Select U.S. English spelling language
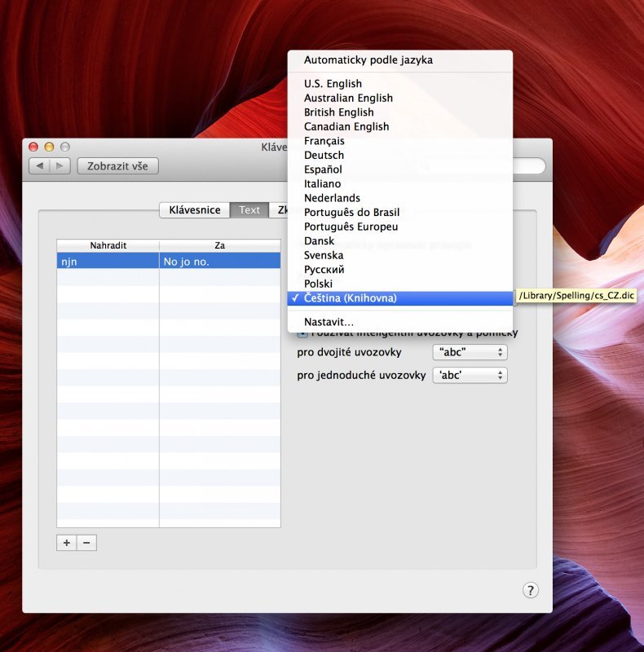644x652 pixels. [333, 84]
